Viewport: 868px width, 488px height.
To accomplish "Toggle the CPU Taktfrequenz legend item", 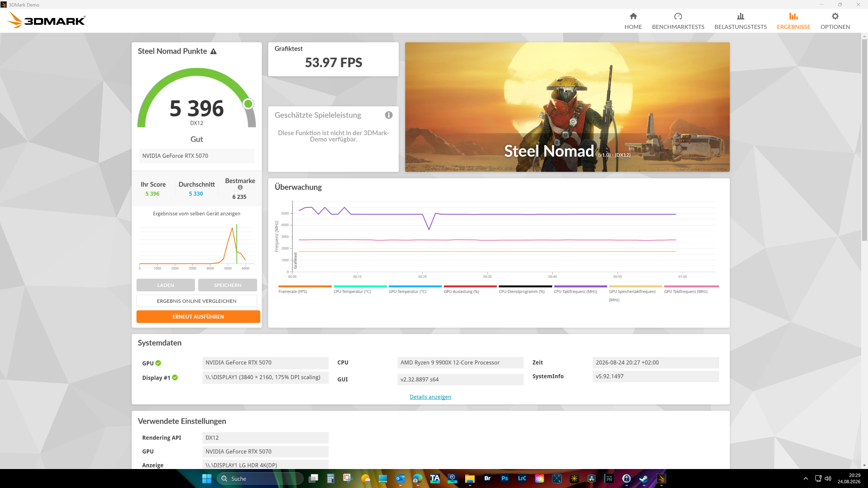I will 580,290.
